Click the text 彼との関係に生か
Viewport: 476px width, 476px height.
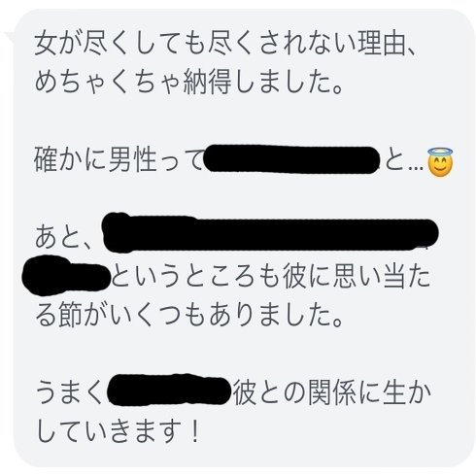pos(332,393)
